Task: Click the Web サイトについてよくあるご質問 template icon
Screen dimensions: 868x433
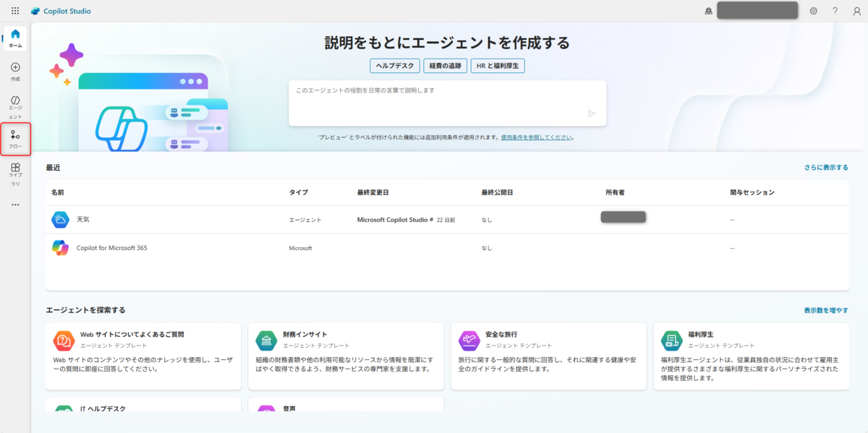Action: coord(64,340)
